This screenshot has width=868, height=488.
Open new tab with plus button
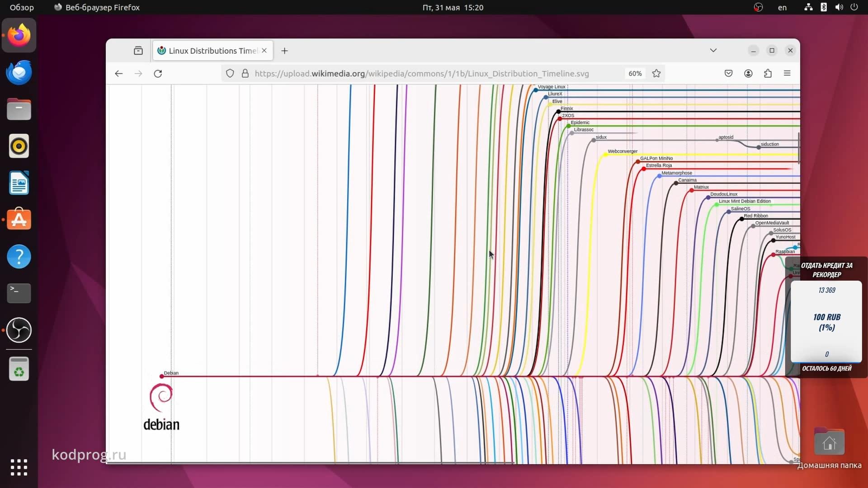pos(284,51)
